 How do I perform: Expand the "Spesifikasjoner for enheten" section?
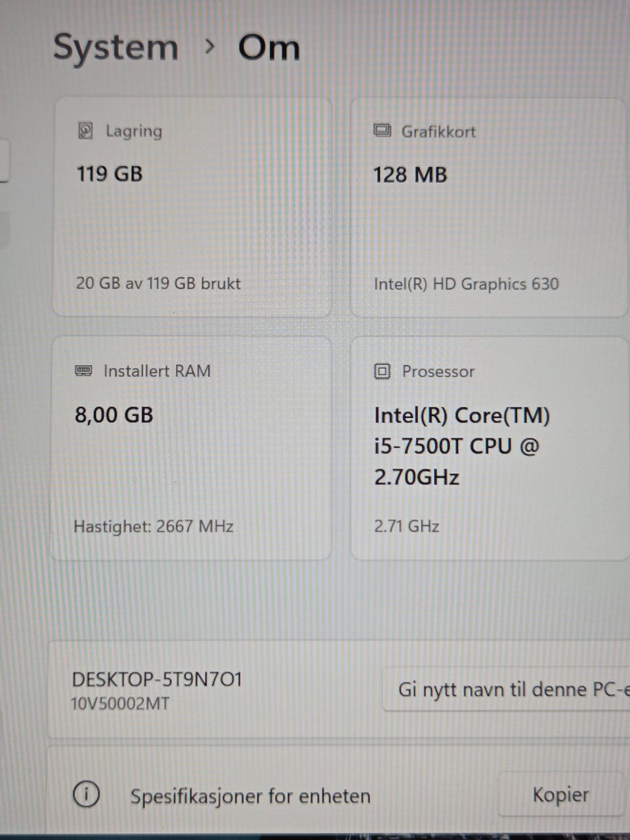(250, 796)
